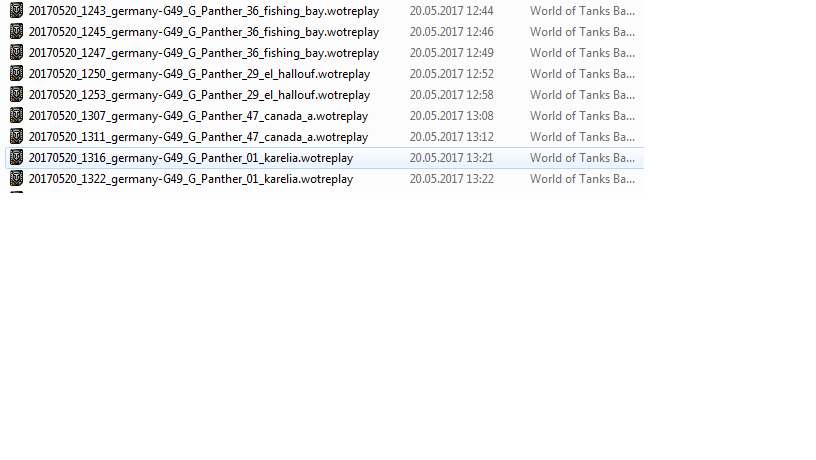Click file type in the 12:46 row
This screenshot has width=816, height=460.
582,32
